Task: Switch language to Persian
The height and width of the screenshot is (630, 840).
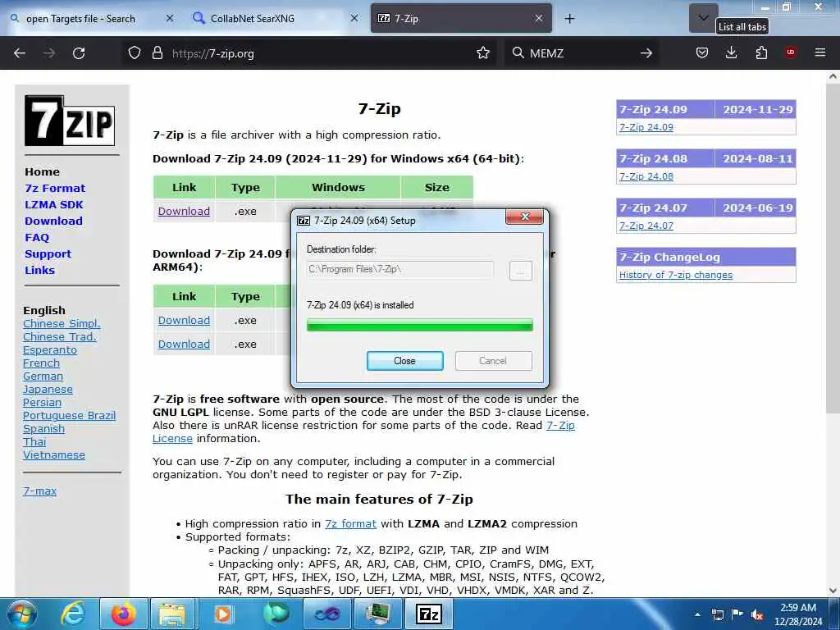Action: point(42,402)
